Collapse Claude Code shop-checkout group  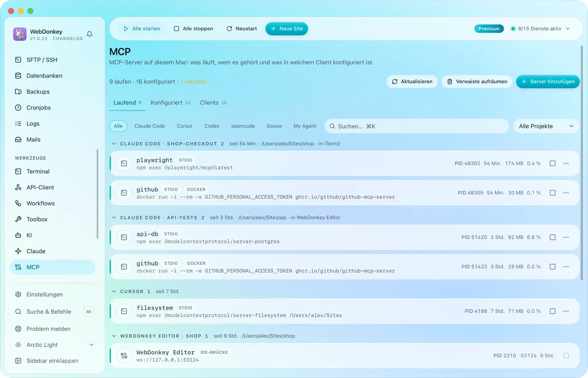click(x=114, y=144)
